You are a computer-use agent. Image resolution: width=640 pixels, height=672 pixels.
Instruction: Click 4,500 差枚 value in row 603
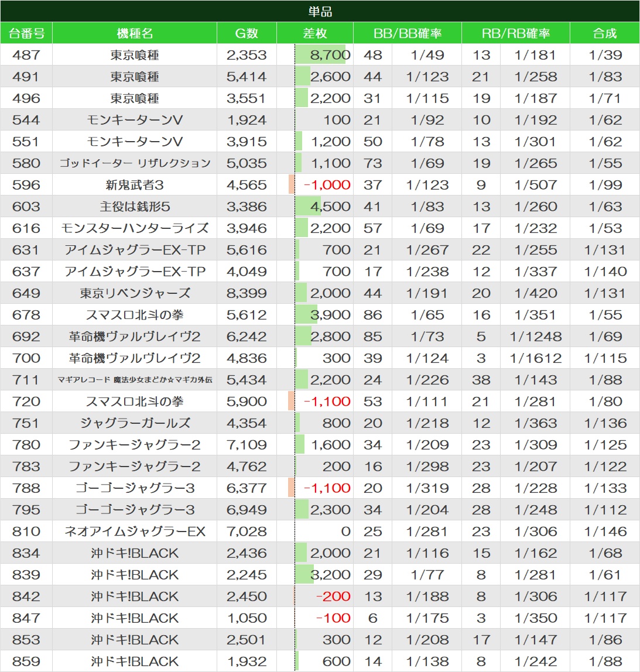coord(330,207)
